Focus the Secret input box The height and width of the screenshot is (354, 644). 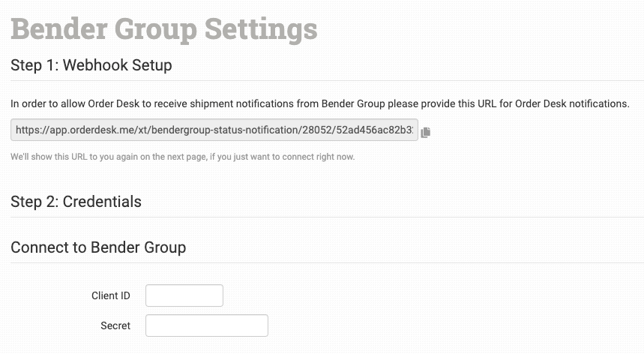coord(207,325)
